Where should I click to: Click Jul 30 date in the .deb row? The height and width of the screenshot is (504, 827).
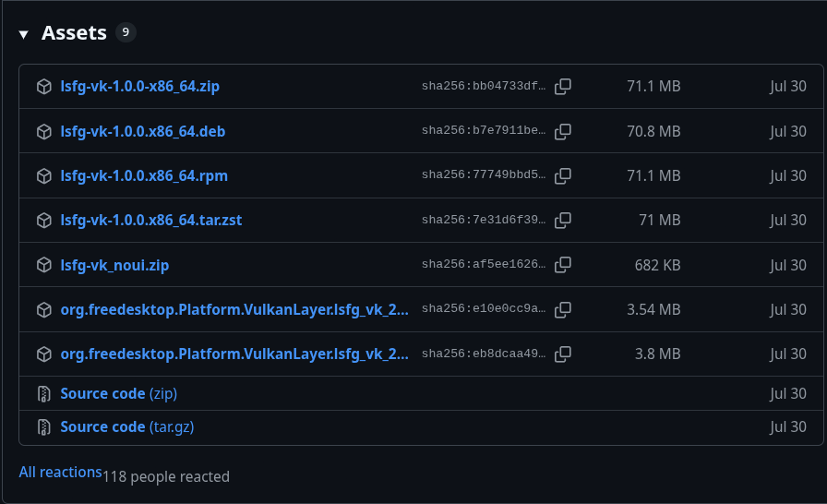coord(787,131)
